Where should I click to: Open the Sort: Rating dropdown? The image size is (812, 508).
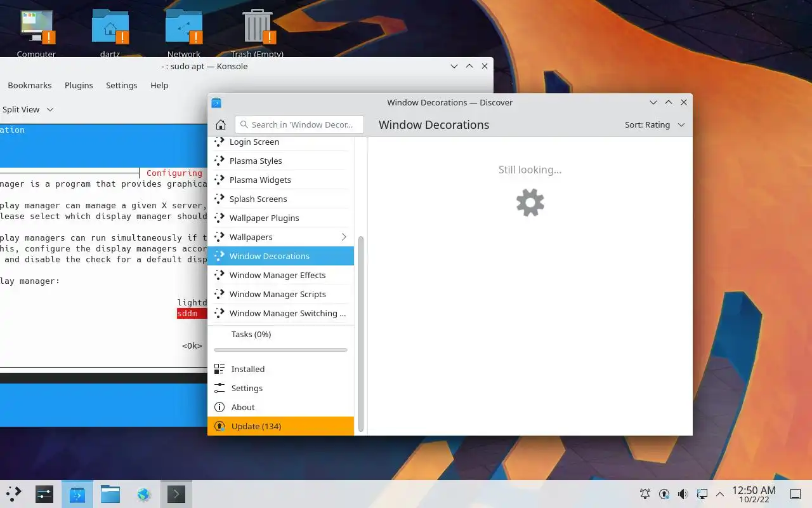tap(655, 124)
